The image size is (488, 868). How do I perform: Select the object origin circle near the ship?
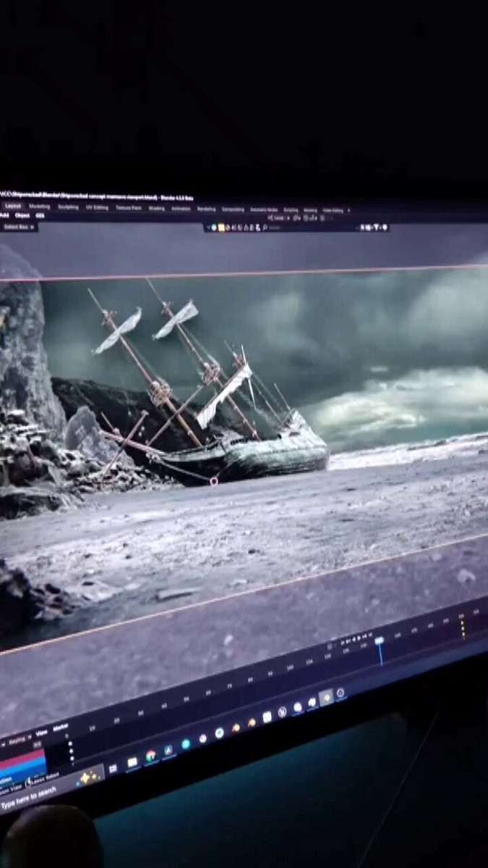click(x=214, y=481)
